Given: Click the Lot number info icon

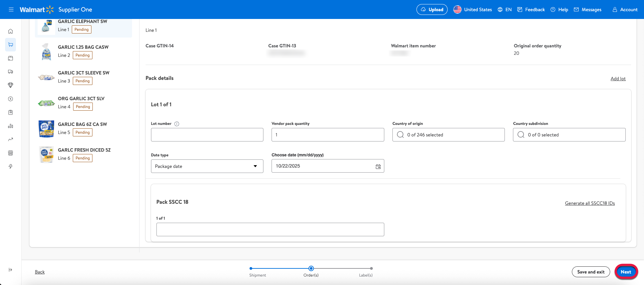Looking at the screenshot, I should 177,124.
